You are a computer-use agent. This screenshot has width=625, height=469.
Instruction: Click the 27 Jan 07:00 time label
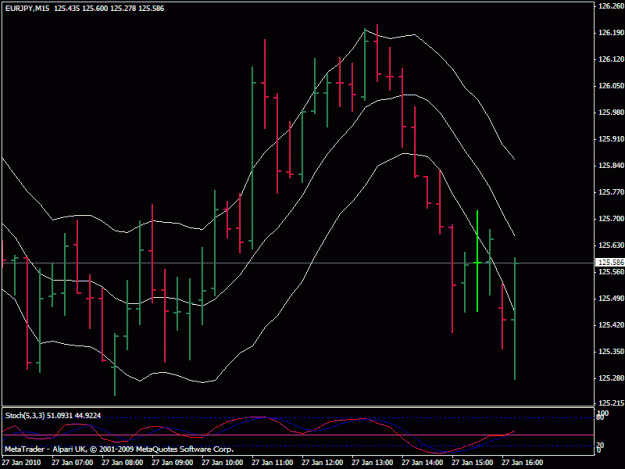click(x=72, y=463)
